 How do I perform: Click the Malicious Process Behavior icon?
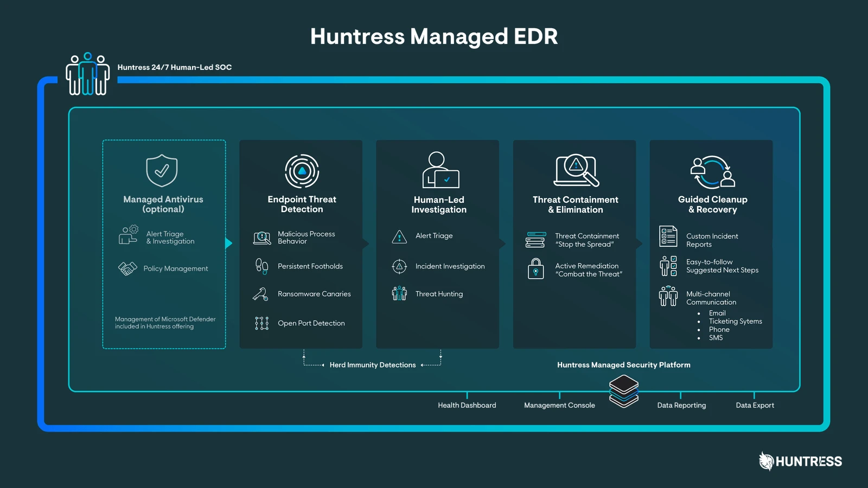pos(262,237)
